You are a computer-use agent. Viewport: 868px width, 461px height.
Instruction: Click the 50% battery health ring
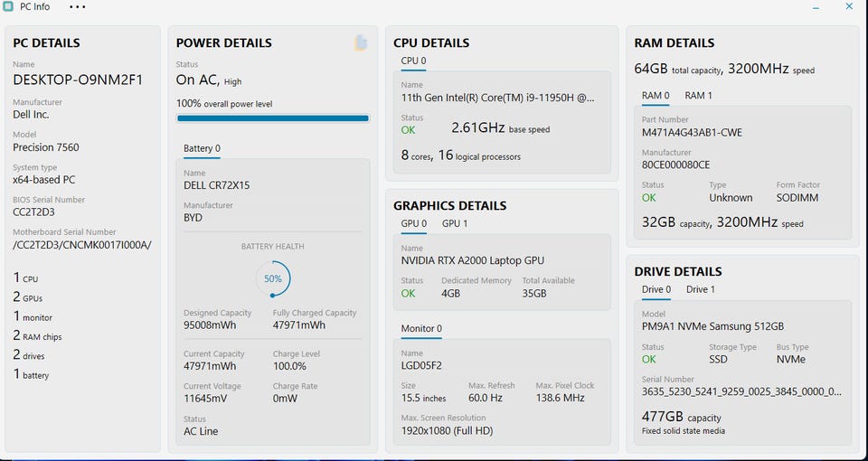(x=273, y=278)
